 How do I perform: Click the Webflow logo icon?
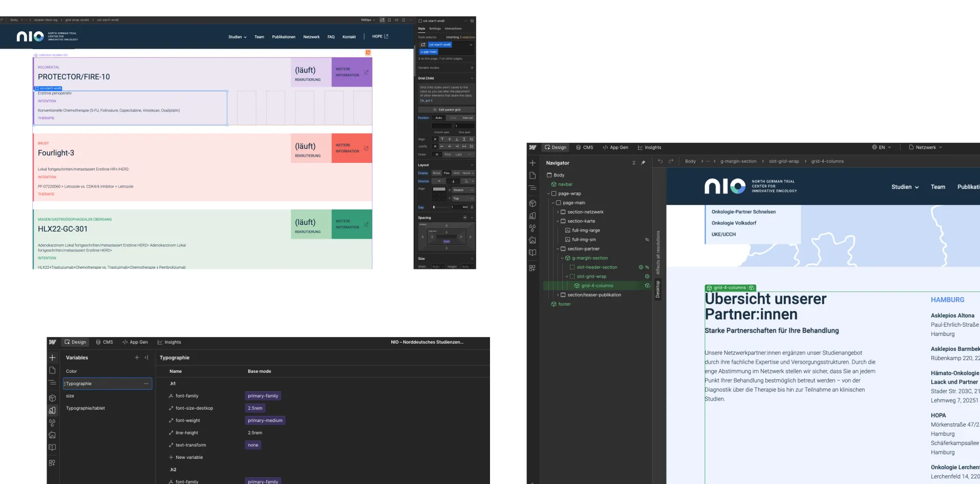coord(534,147)
